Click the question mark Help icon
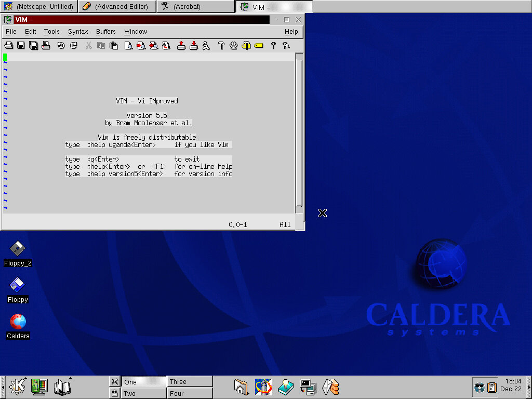 tap(273, 46)
